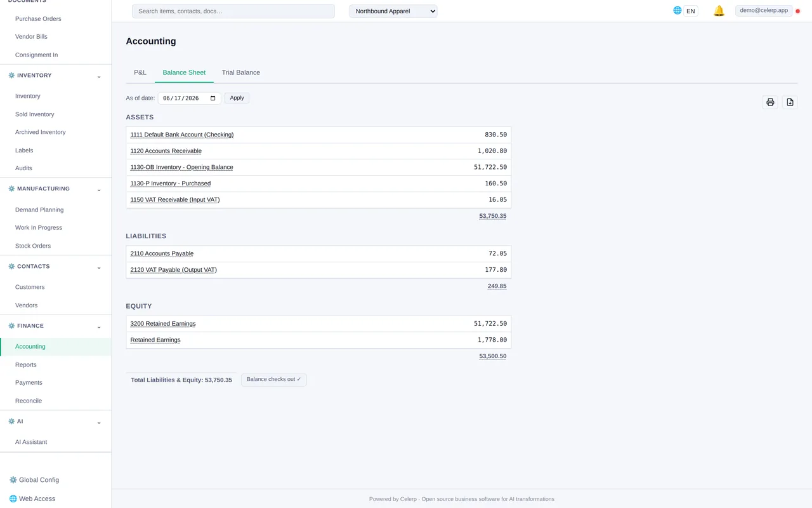
Task: Click the export file icon button
Action: [790, 102]
